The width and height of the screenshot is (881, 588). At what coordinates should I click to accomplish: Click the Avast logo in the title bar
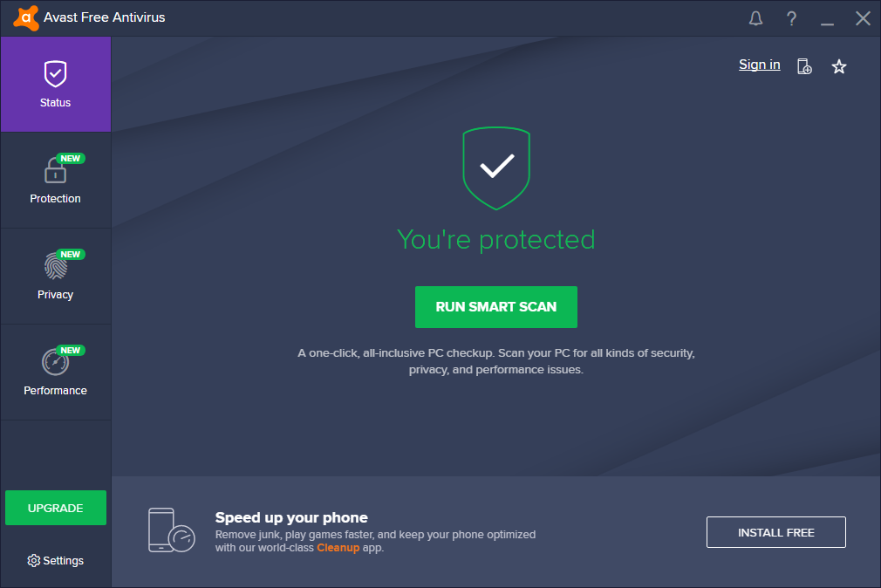point(26,18)
